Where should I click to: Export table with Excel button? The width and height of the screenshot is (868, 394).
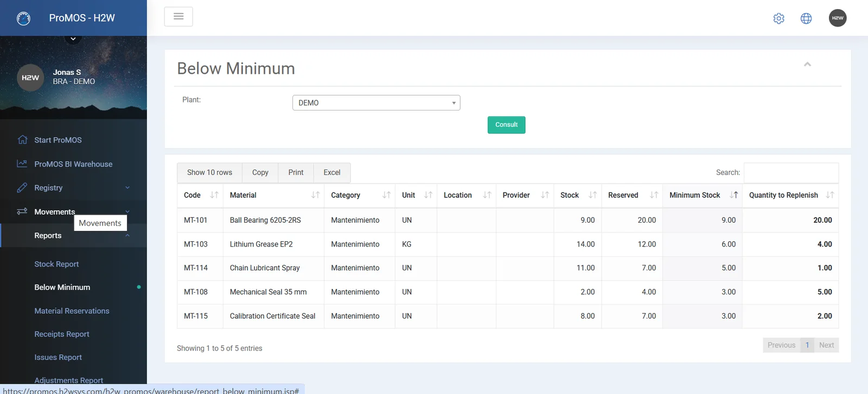click(332, 173)
